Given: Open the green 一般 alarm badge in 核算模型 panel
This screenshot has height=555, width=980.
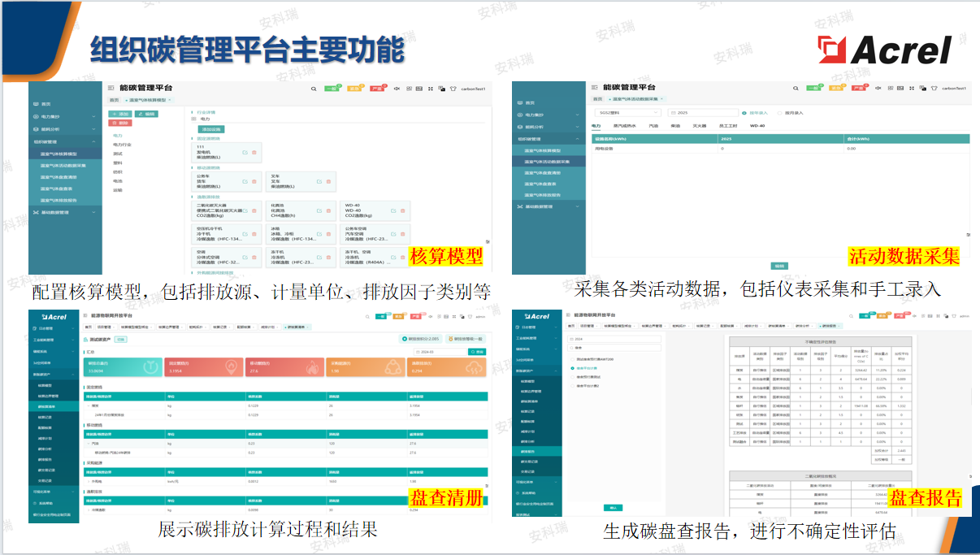Looking at the screenshot, I should coord(332,88).
